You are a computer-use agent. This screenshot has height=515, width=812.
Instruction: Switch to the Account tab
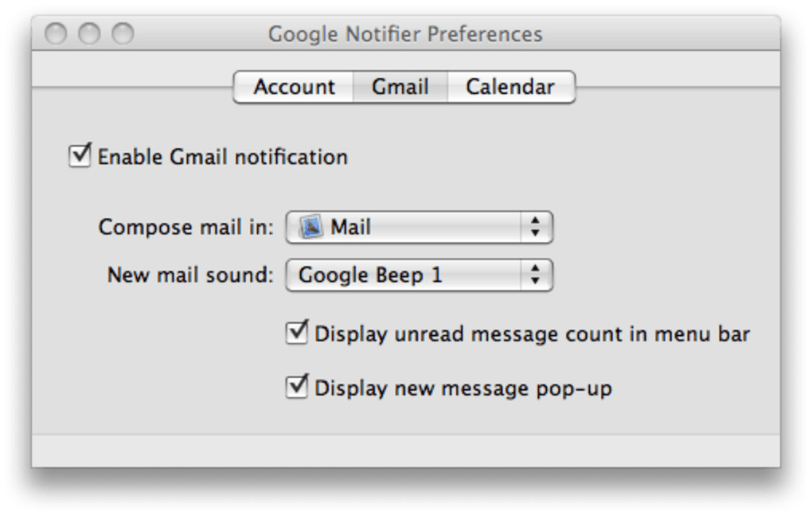[x=294, y=87]
